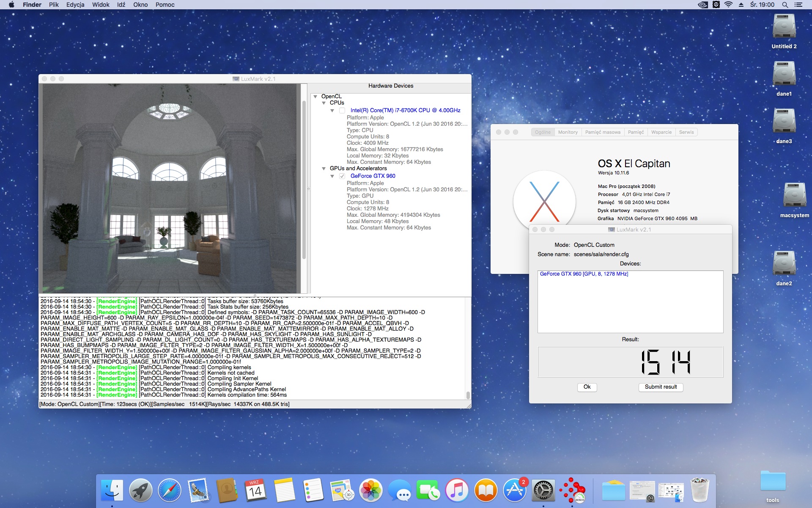Collapse the CPUs tree group
Viewport: 812px width, 508px height.
tap(324, 103)
